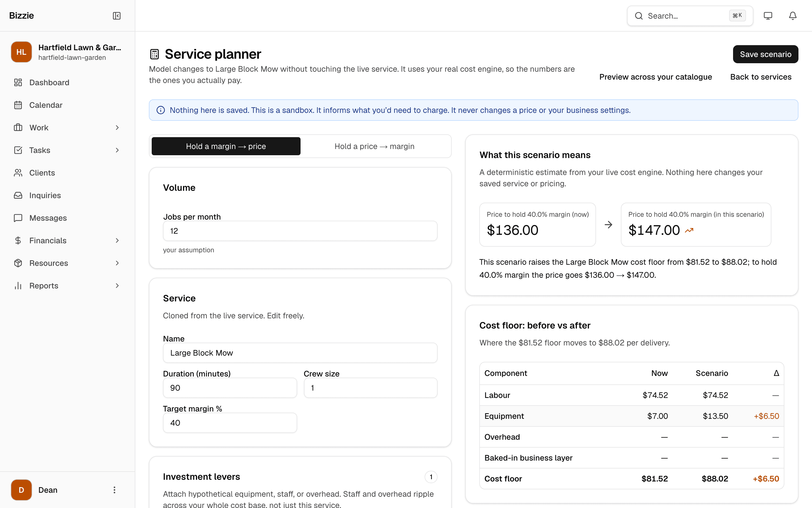Click the Scenario column header
The image size is (812, 508).
click(x=712, y=373)
